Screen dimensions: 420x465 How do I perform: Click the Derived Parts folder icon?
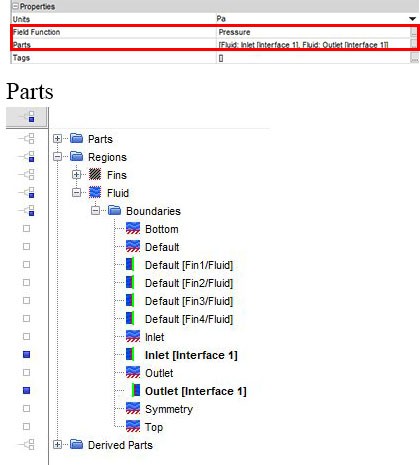(x=77, y=444)
